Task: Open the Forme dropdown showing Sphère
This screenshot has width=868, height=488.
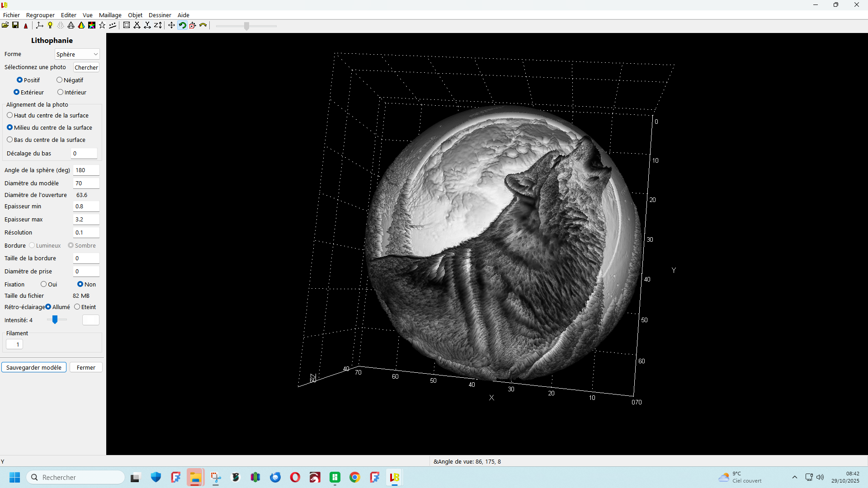Action: tap(77, 54)
